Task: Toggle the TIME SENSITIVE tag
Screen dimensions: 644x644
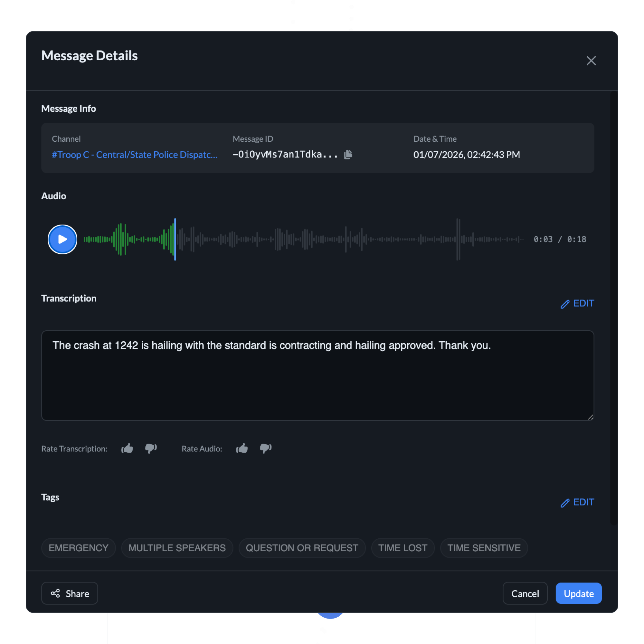Action: (484, 548)
